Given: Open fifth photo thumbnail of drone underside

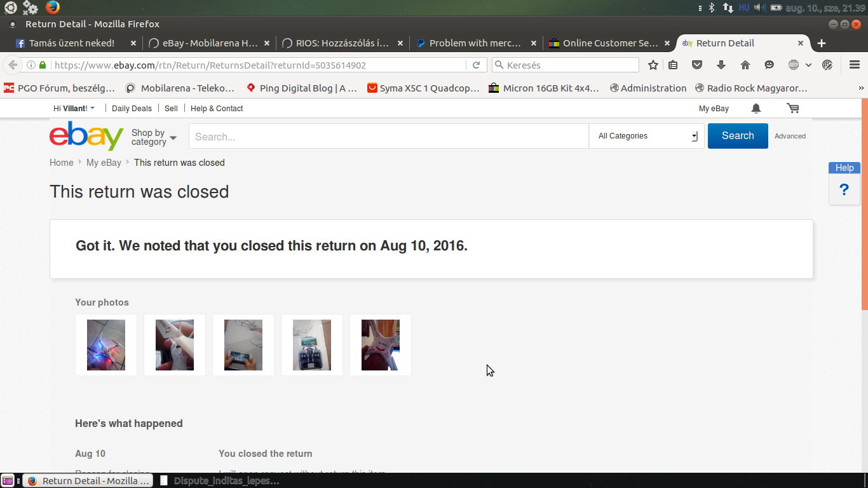Looking at the screenshot, I should [x=381, y=345].
